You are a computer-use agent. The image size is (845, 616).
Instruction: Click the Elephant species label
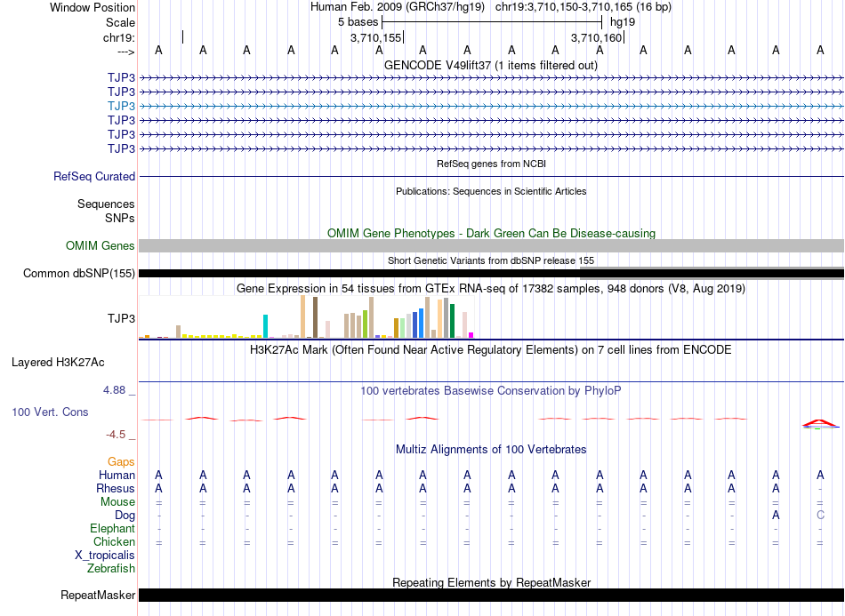pyautogui.click(x=112, y=529)
